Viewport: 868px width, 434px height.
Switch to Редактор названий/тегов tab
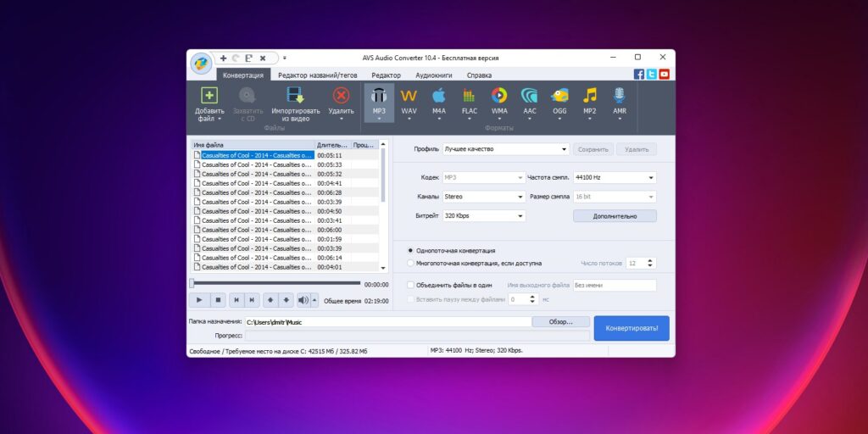[x=318, y=75]
